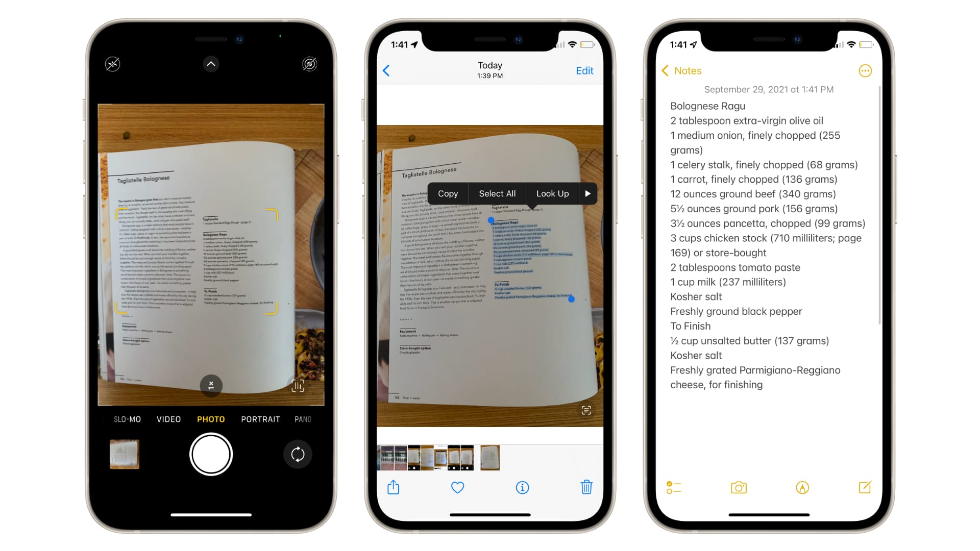Tap the compose/new note icon in Notes
The width and height of the screenshot is (980, 551).
[x=865, y=487]
